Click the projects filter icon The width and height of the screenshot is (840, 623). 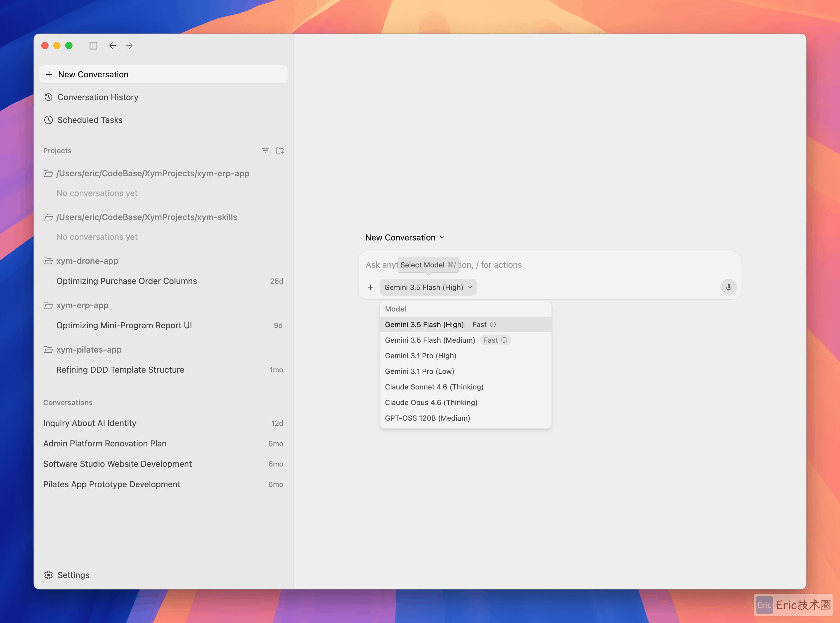click(265, 151)
